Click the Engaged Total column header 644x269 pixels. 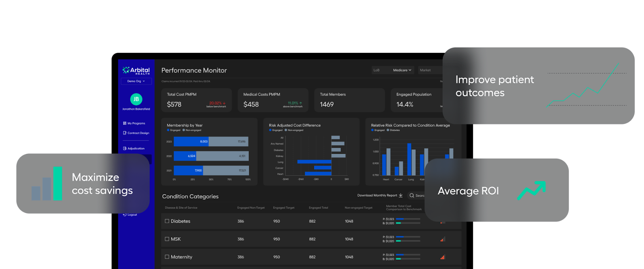pyautogui.click(x=318, y=208)
